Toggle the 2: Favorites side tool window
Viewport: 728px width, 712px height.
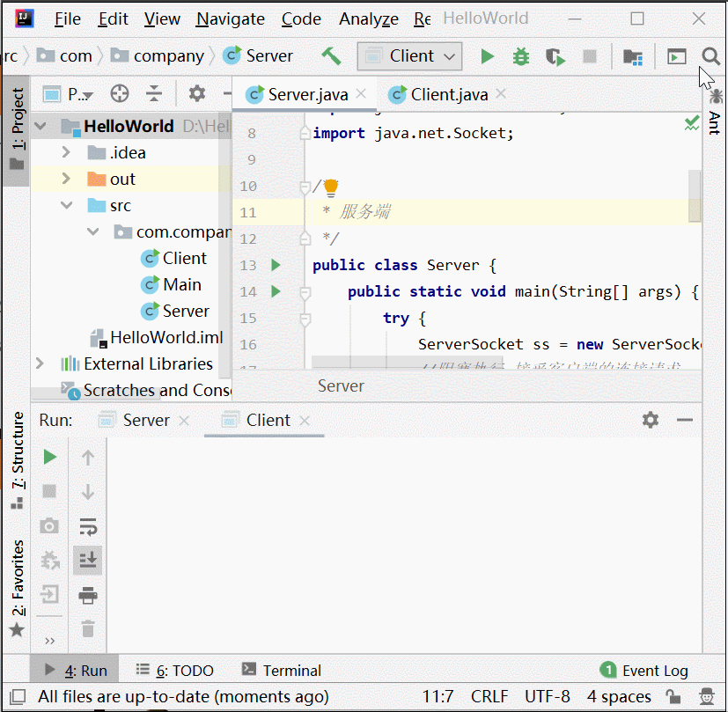pos(17,587)
